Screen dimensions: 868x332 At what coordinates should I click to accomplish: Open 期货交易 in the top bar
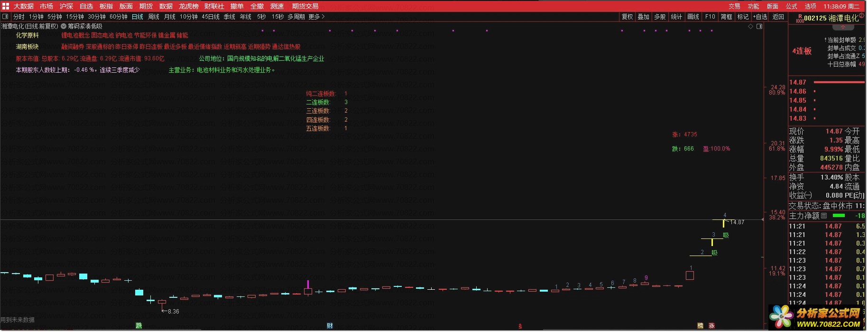click(x=305, y=6)
